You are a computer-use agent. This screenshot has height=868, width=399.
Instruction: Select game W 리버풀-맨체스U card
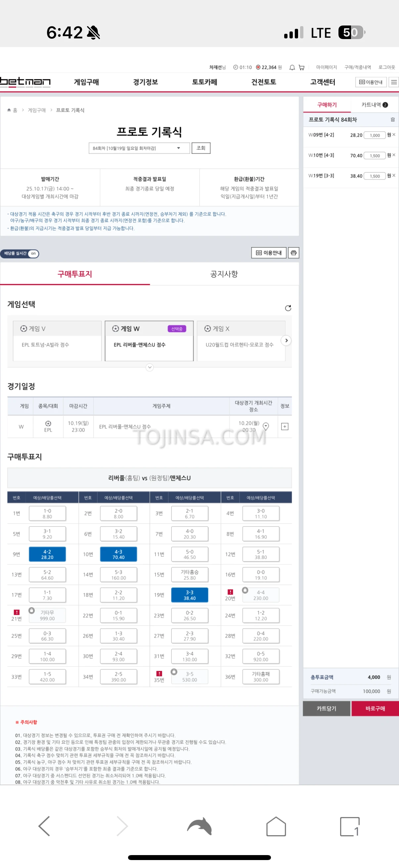pyautogui.click(x=149, y=341)
